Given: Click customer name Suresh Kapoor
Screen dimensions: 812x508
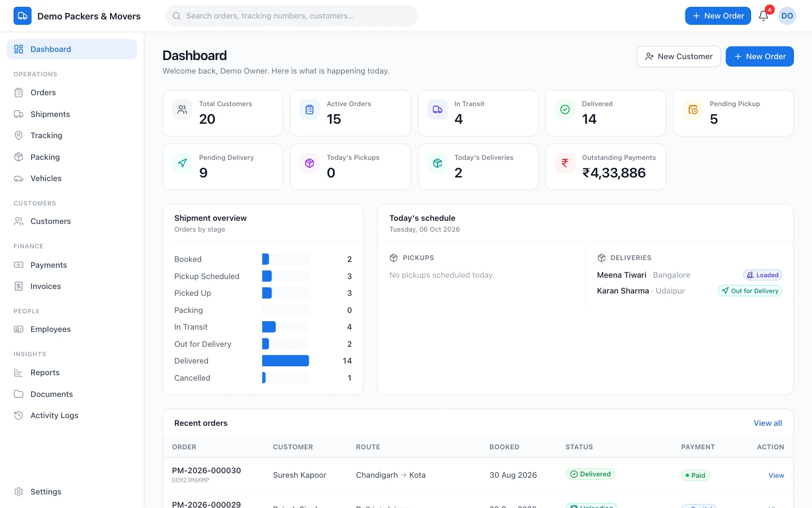Looking at the screenshot, I should tap(300, 475).
